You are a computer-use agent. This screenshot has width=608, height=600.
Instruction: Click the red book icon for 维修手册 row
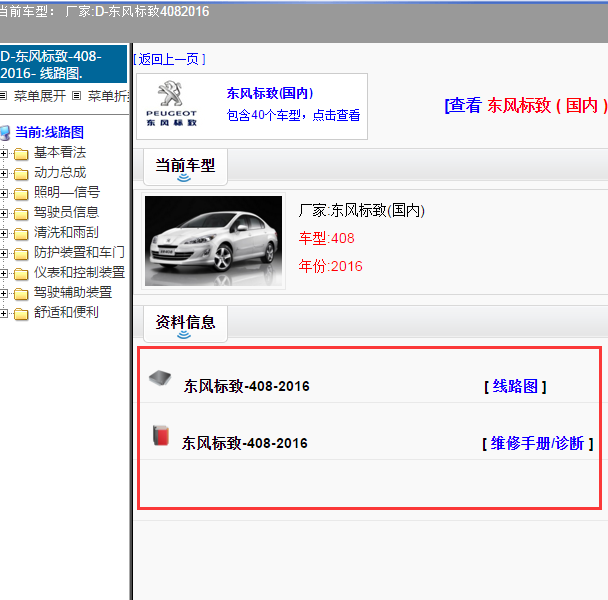(161, 435)
